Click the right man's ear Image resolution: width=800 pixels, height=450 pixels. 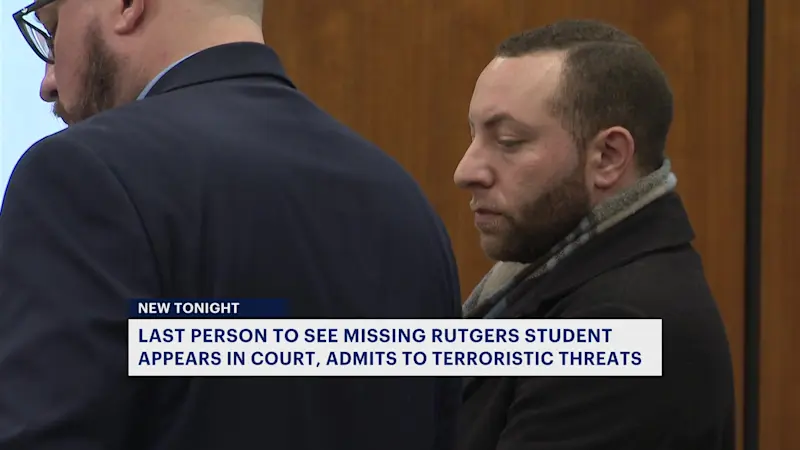[614, 159]
